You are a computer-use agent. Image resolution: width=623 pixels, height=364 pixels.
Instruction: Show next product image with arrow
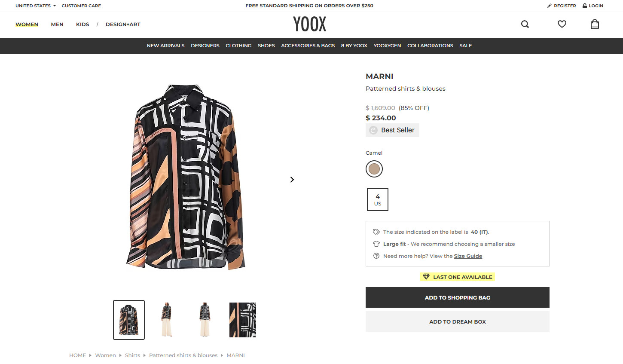(292, 180)
